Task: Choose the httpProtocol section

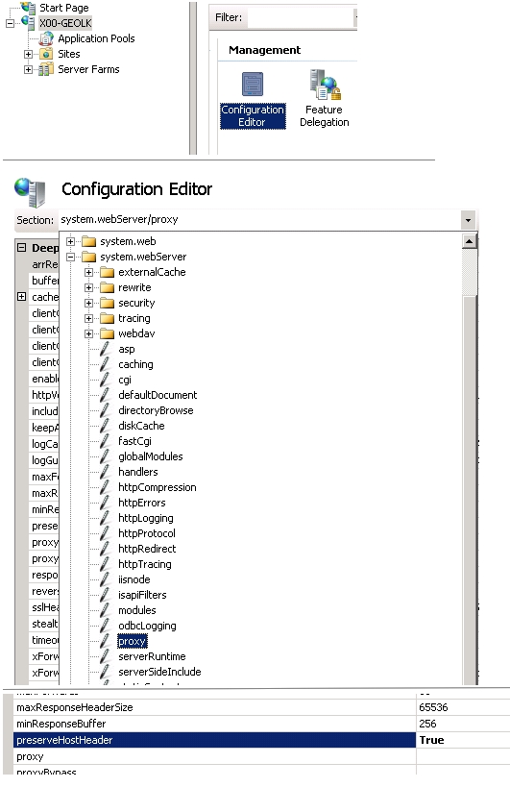Action: pos(147,533)
